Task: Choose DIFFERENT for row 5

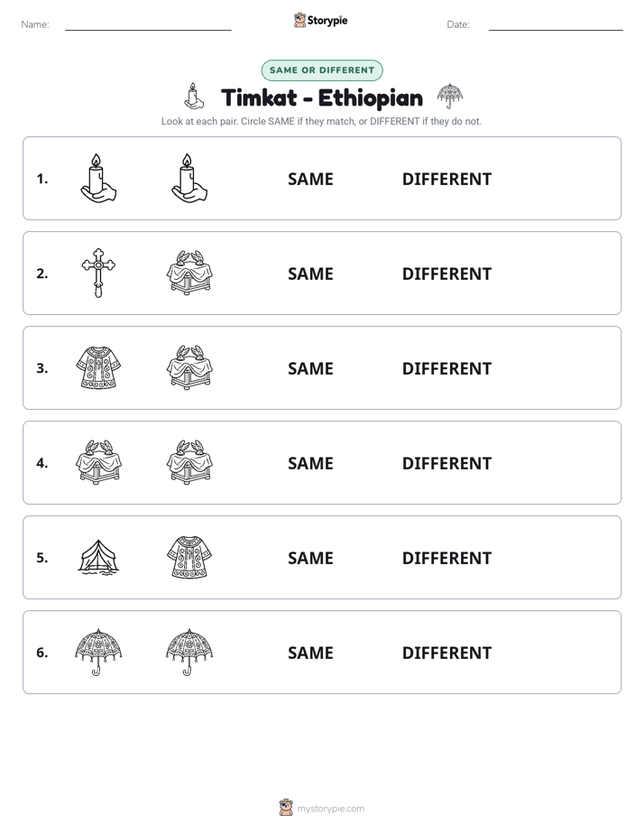Action: tap(446, 558)
